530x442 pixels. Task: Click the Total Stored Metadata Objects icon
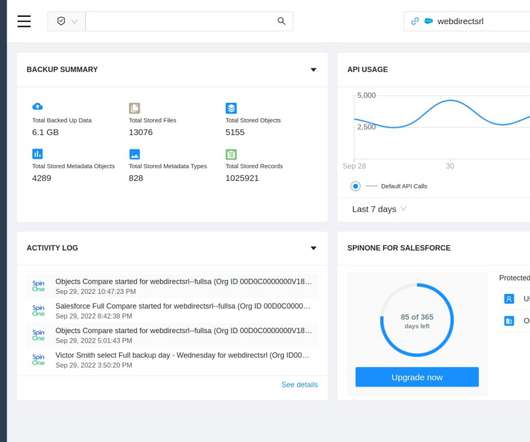38,154
